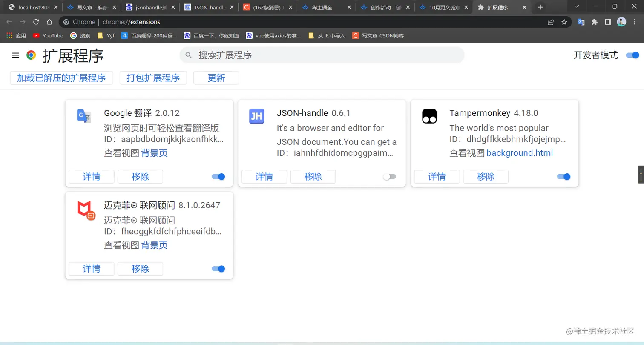Open Chrome's three-dot menu
This screenshot has height=345, width=644.
click(x=635, y=22)
